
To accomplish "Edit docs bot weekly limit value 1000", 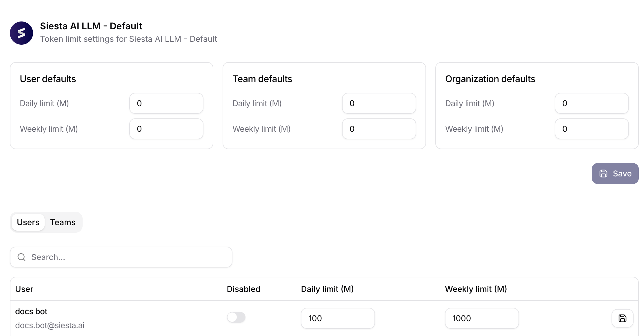I will tap(482, 318).
